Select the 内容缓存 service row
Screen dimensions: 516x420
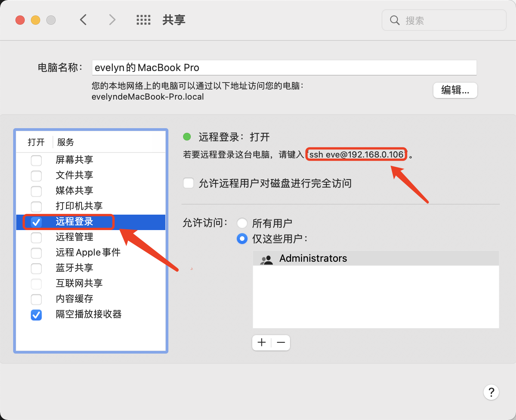point(91,299)
